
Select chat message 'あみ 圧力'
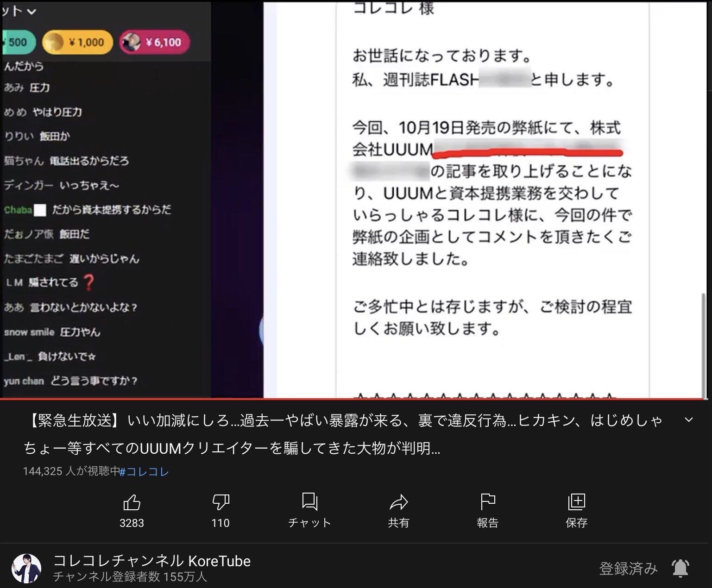click(27, 88)
